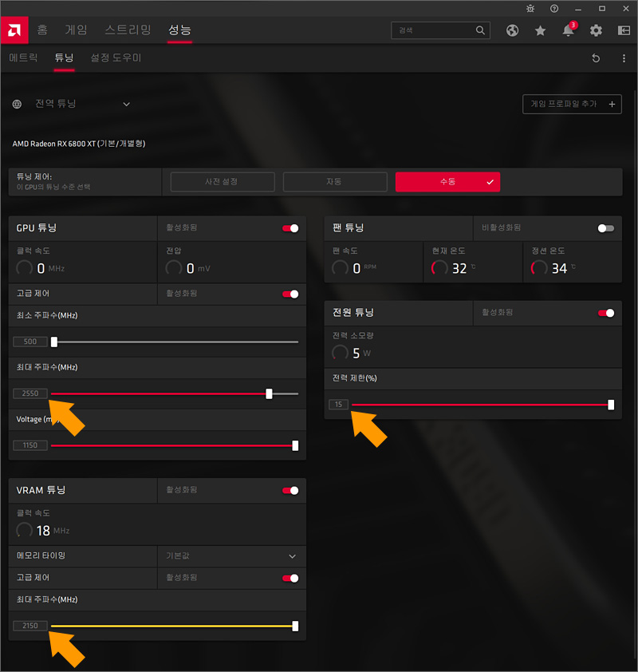Open the bug report tool icon
Image resolution: width=638 pixels, height=672 pixels.
pos(530,9)
